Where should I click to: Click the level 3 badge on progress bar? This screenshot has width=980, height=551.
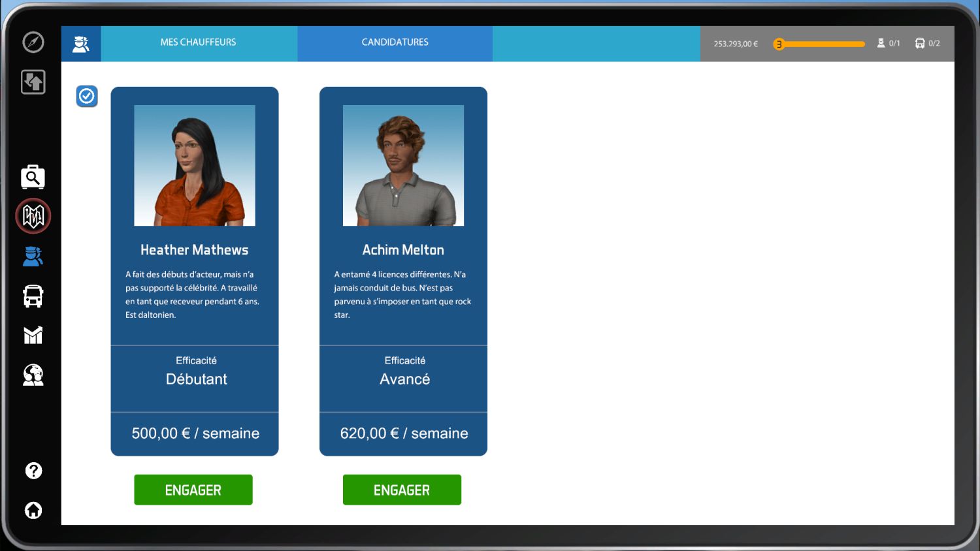779,44
